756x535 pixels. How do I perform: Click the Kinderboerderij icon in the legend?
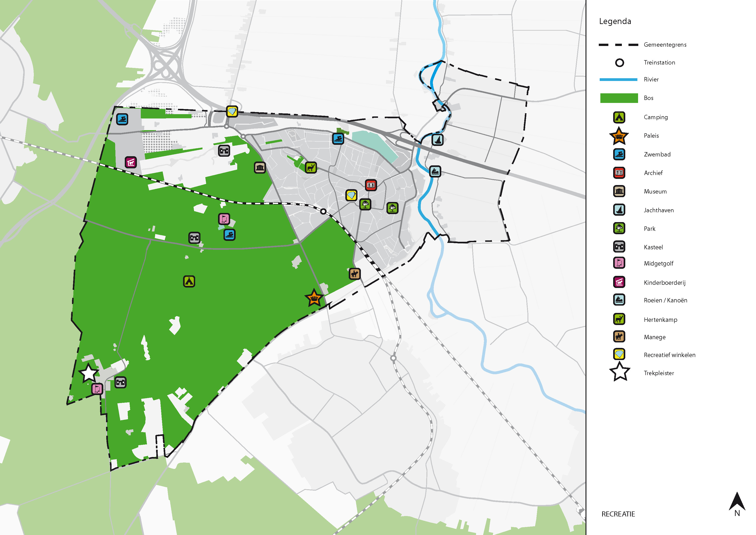[619, 282]
